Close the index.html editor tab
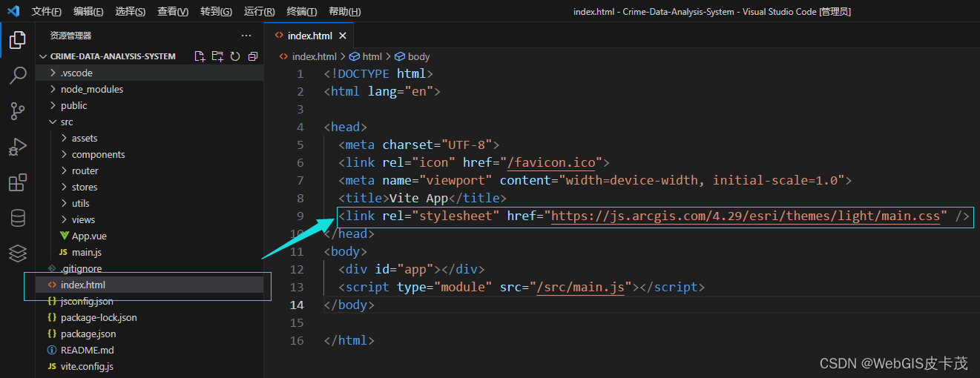This screenshot has width=980, height=378. 343,36
